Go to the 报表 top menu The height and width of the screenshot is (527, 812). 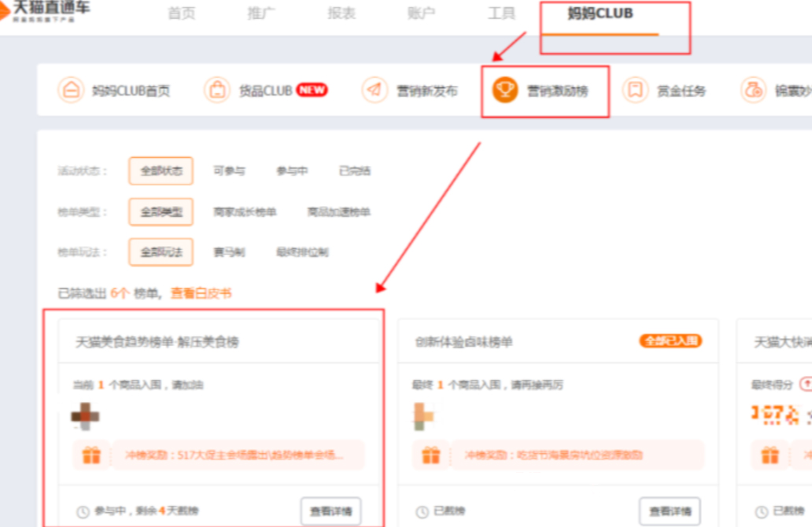tap(341, 14)
